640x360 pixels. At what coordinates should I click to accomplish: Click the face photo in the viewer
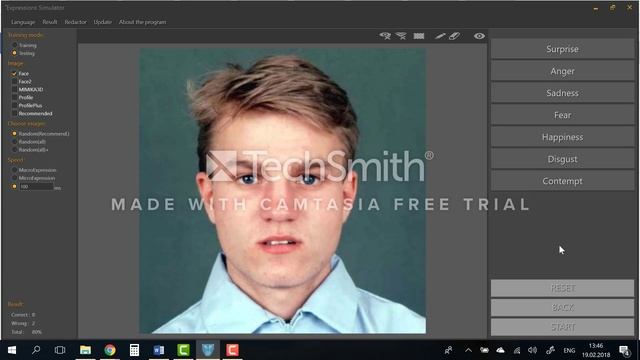pyautogui.click(x=283, y=191)
